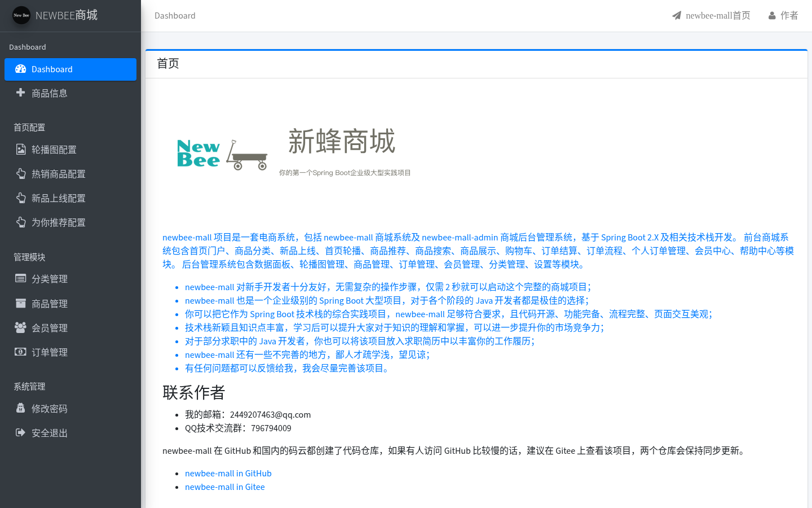Click the New Bee round logo icon
Screen dimensions: 812x508
click(x=21, y=15)
